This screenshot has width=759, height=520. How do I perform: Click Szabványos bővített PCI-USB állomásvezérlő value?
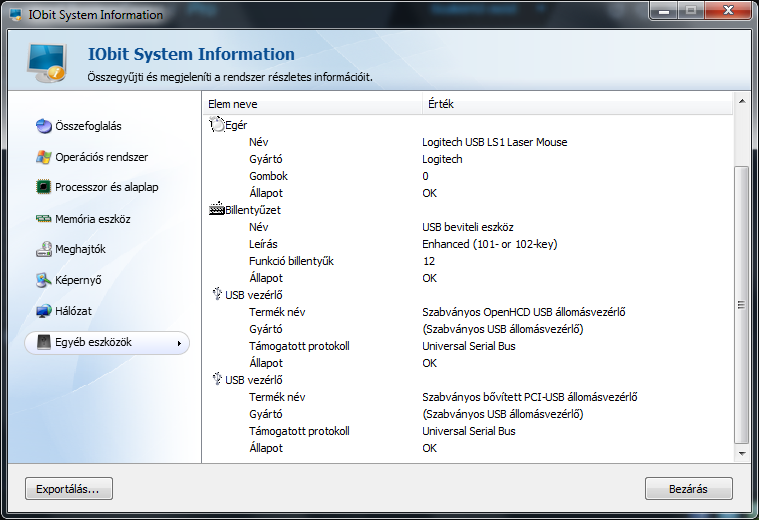click(530, 397)
